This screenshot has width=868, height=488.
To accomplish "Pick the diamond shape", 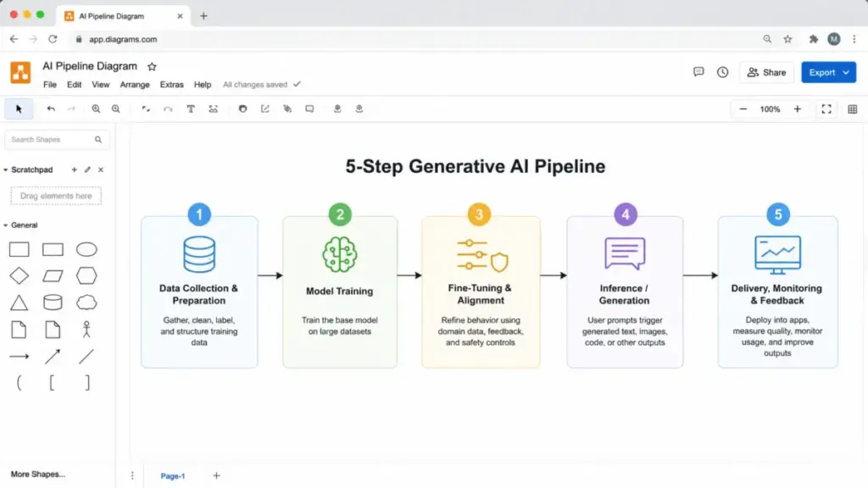I will pos(19,275).
